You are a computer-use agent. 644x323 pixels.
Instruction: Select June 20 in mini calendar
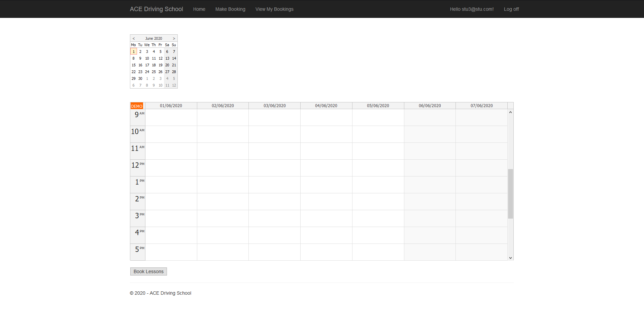pyautogui.click(x=167, y=65)
